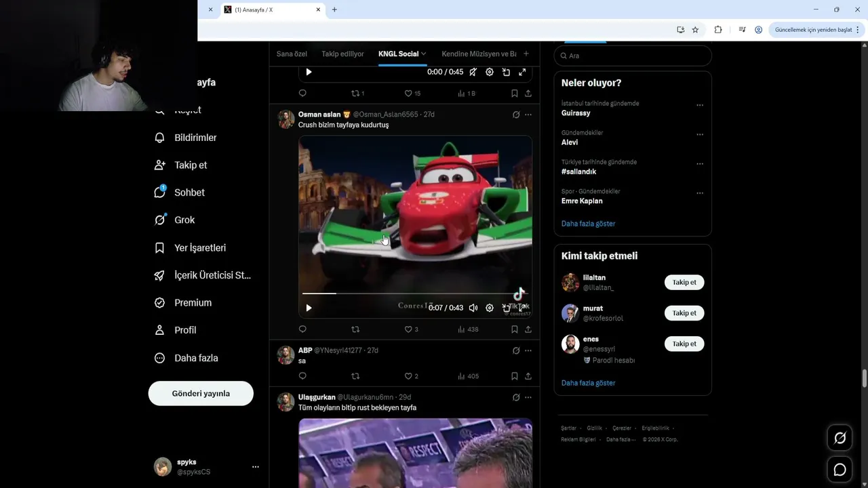
Task: Open options for Emre Kaplan trend
Action: (x=700, y=193)
